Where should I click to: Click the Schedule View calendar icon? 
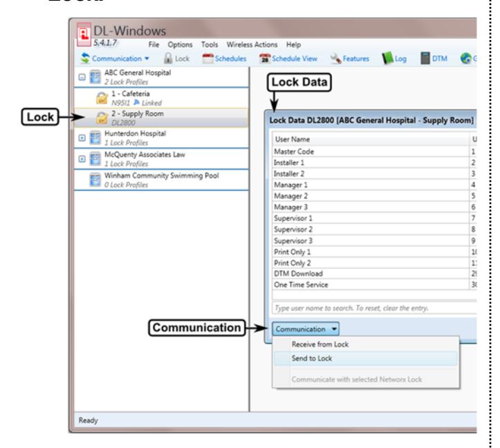[264, 59]
